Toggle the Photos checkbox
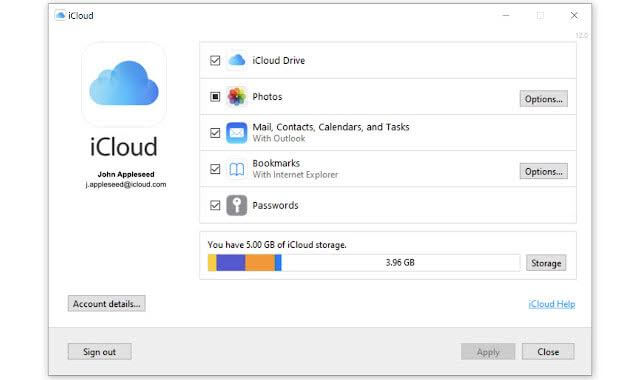This screenshot has width=640, height=380. (215, 97)
